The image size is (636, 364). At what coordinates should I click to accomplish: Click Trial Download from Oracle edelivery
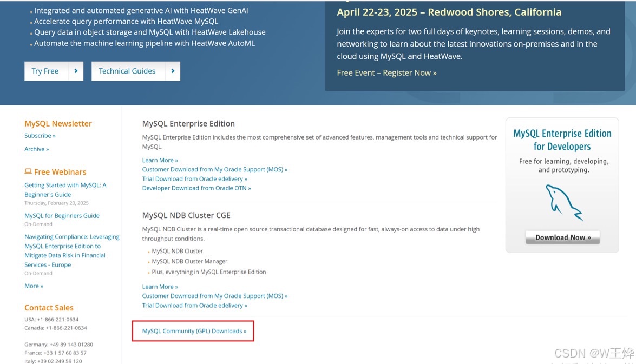tap(194, 178)
